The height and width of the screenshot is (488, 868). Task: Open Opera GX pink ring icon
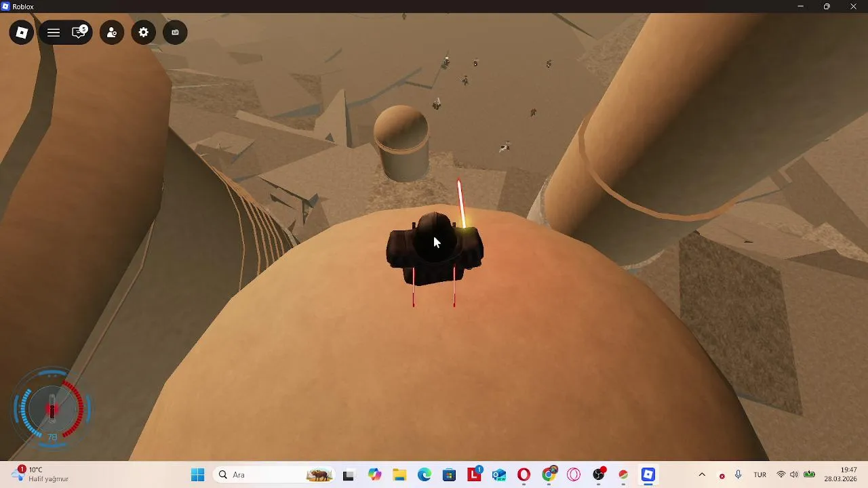tap(574, 475)
